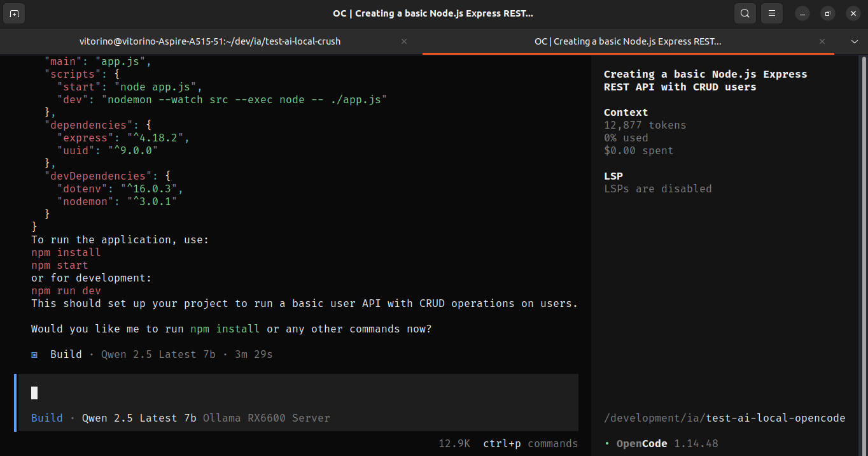This screenshot has width=868, height=456.
Task: Click inline npm install in the question
Action: pos(225,329)
